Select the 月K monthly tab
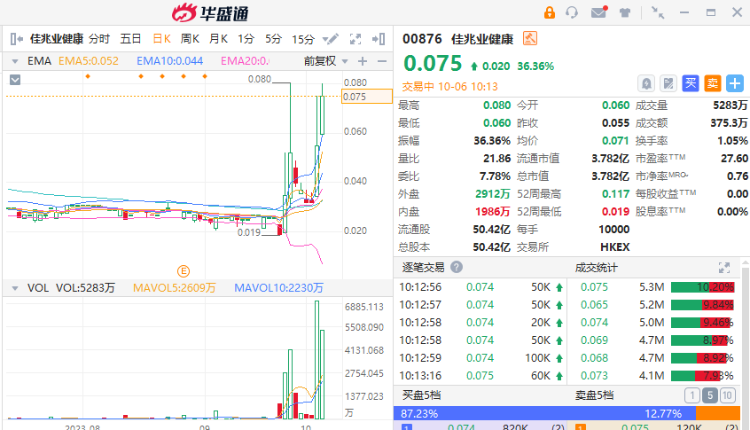This screenshot has width=750, height=430. pos(218,39)
